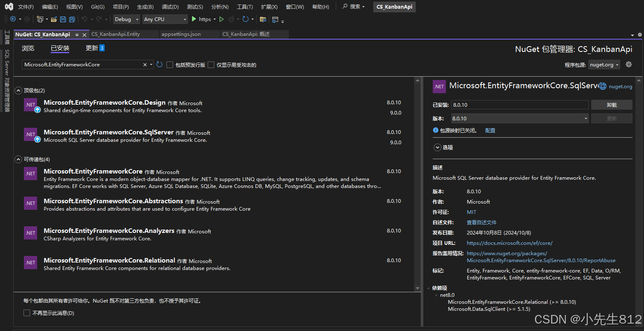
Task: Click the EntityFrameworkCore.Analyzers package .NET icon
Action: (30, 233)
